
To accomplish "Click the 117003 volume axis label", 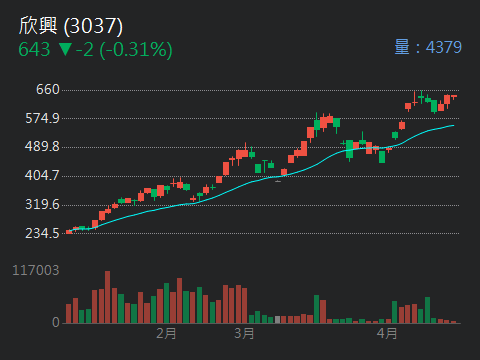I will [x=36, y=270].
